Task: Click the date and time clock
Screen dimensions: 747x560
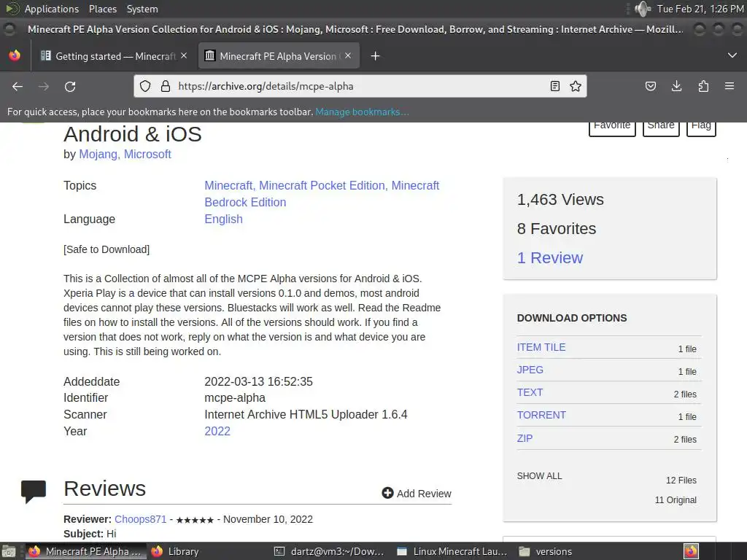Action: tap(700, 9)
